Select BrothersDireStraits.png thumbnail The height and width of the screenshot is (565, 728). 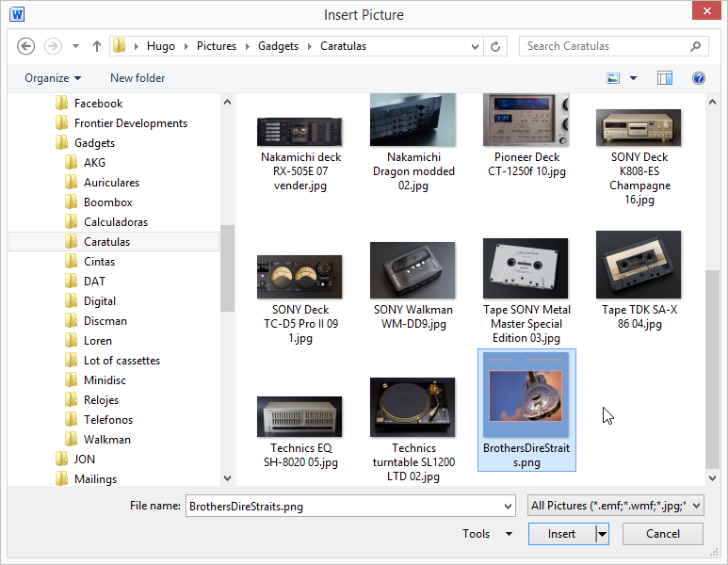click(x=526, y=395)
